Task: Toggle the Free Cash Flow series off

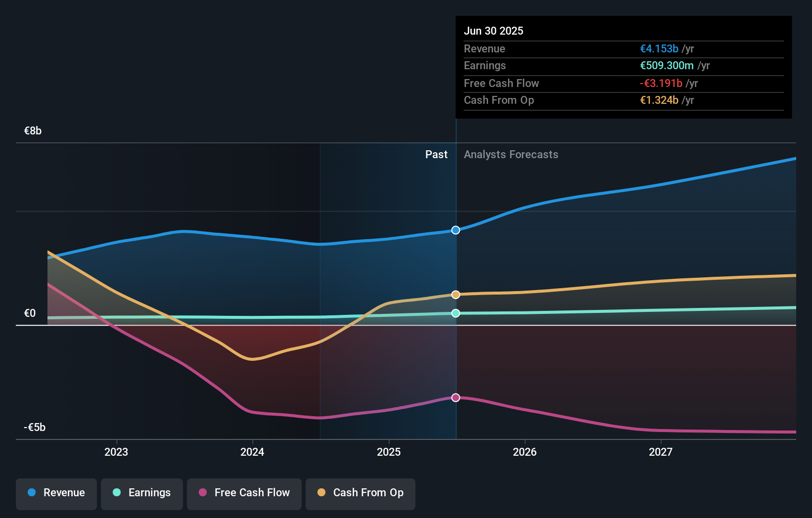Action: tap(244, 494)
